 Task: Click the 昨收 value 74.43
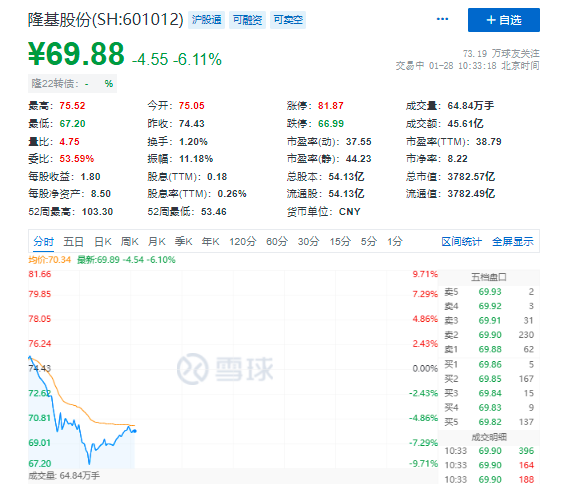pos(192,124)
